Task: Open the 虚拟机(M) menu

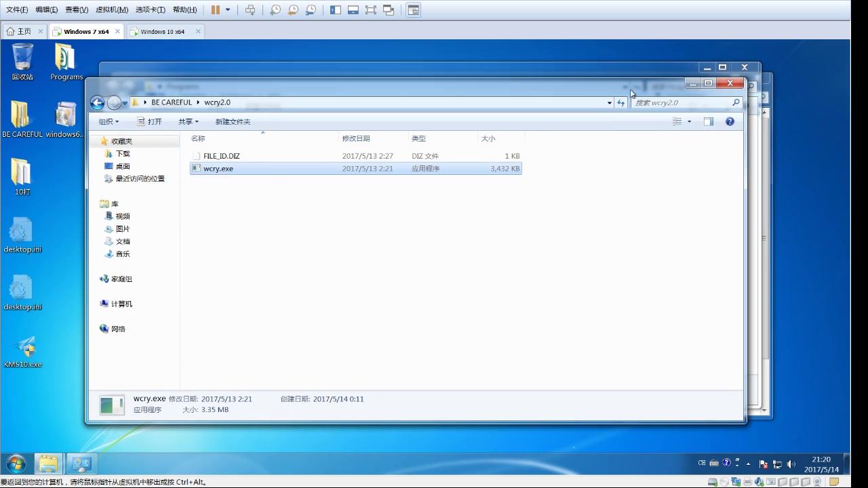Action: coord(112,10)
